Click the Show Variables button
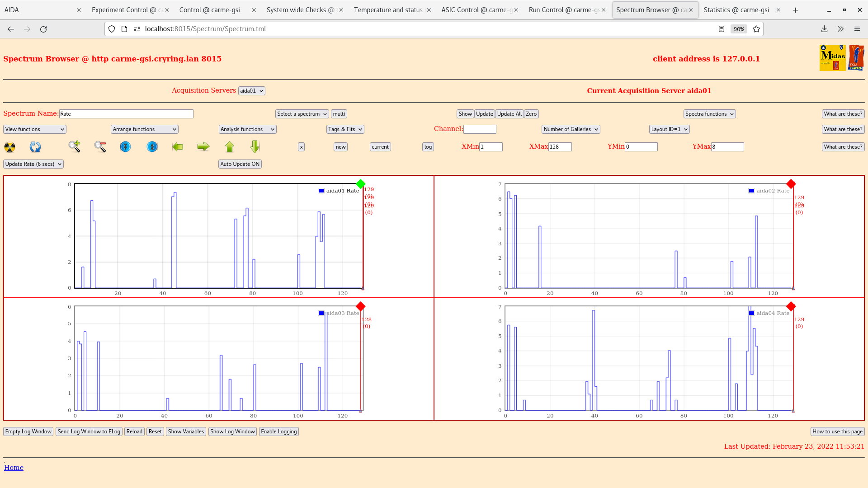 pyautogui.click(x=186, y=432)
